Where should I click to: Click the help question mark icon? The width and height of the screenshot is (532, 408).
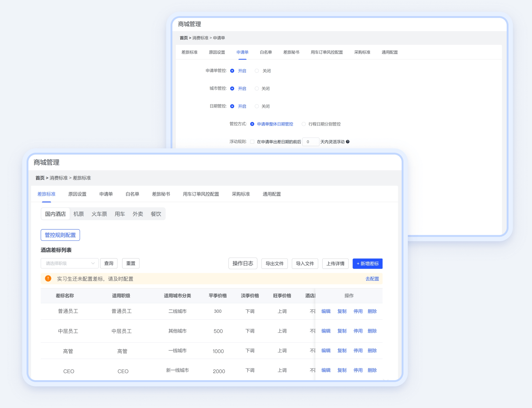(x=348, y=142)
